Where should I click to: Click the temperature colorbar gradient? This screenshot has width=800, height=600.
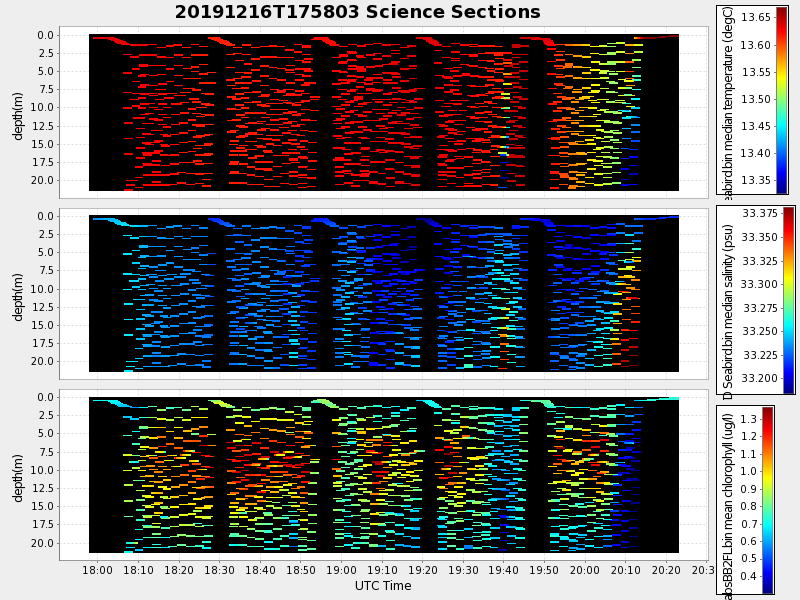pyautogui.click(x=781, y=99)
